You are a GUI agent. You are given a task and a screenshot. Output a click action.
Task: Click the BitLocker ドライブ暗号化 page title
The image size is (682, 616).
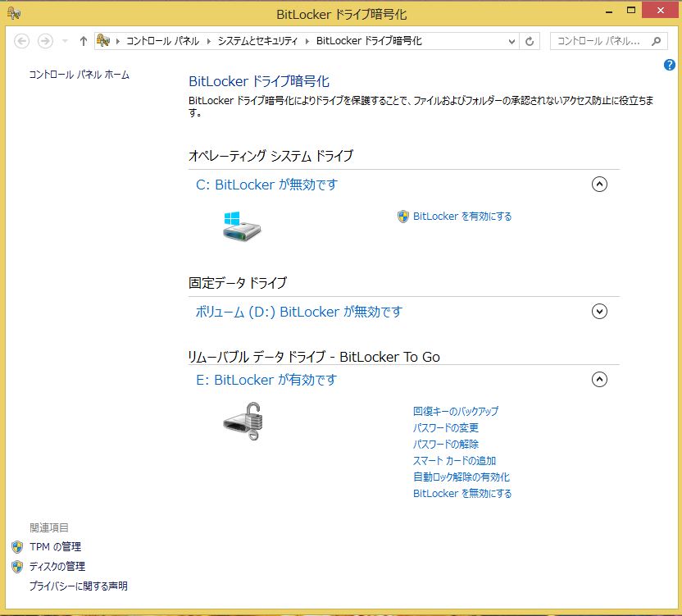coord(259,81)
